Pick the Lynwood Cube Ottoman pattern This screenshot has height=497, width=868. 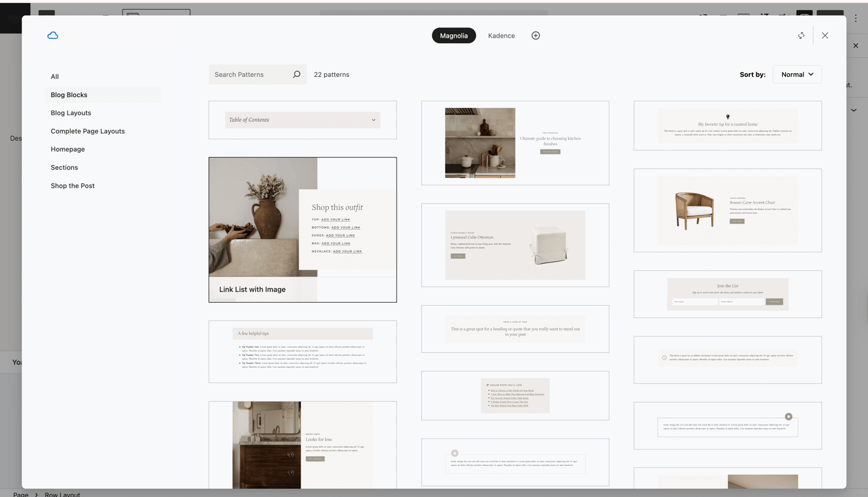click(x=515, y=245)
